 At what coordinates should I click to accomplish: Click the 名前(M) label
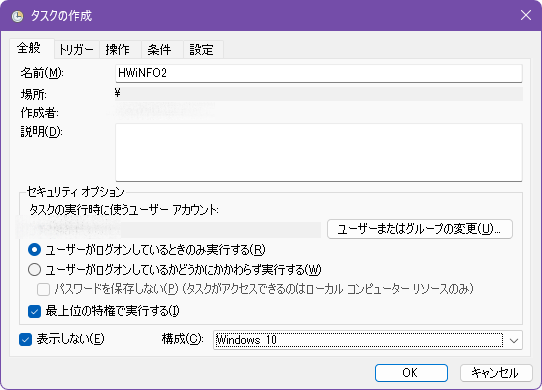pos(42,73)
